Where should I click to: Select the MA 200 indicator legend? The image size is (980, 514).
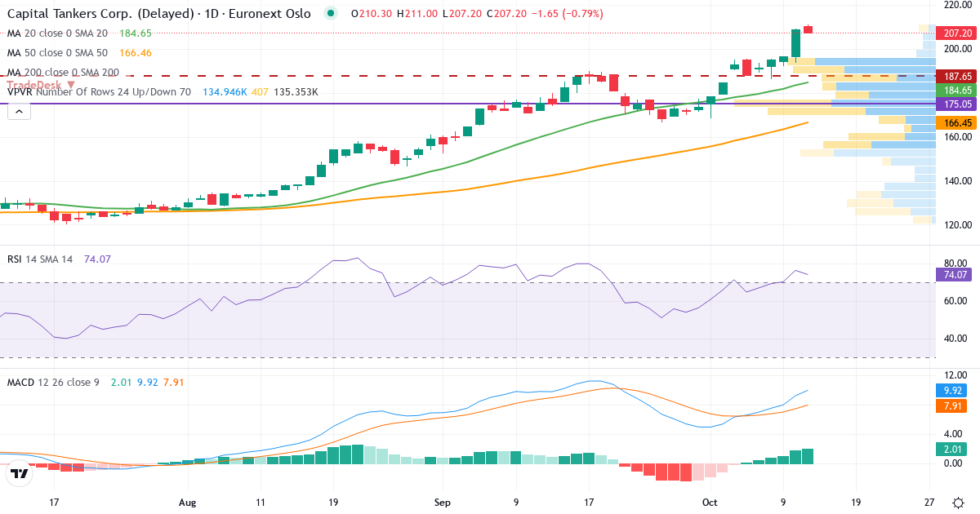click(63, 73)
